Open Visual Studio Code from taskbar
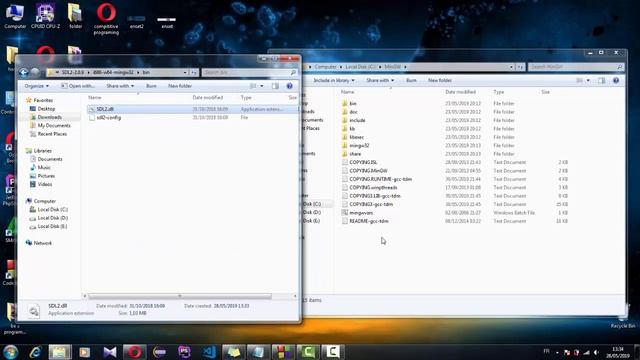The height and width of the screenshot is (360, 640). (x=209, y=352)
